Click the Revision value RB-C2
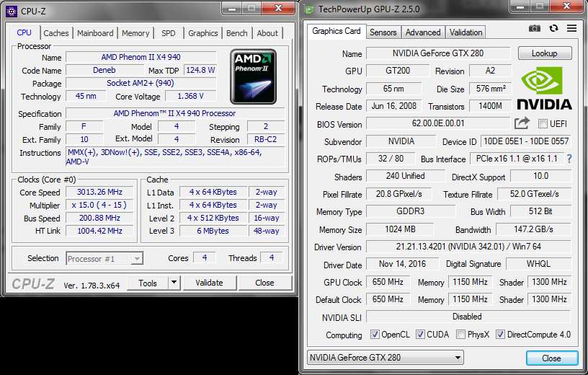The height and width of the screenshot is (375, 588). coord(265,139)
